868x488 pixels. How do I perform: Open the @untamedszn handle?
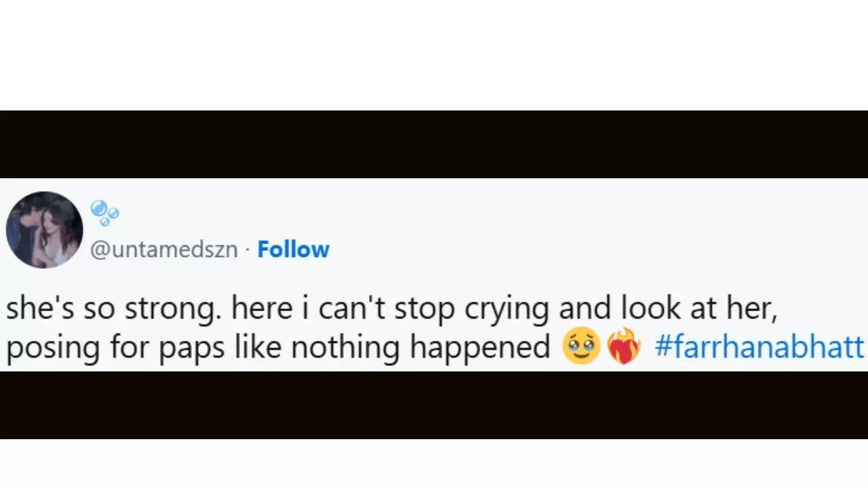[x=164, y=249]
